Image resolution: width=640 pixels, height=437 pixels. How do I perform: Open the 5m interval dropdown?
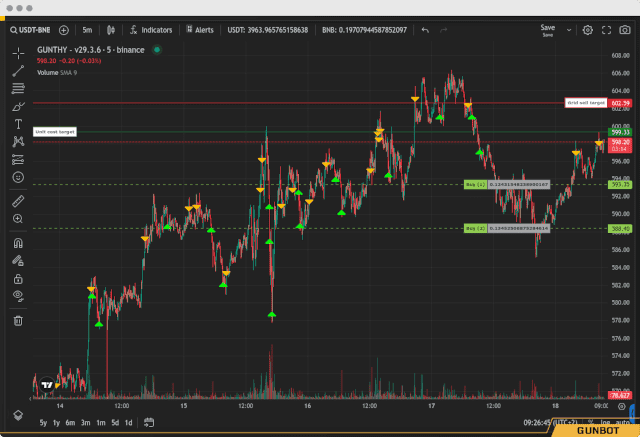tap(87, 30)
